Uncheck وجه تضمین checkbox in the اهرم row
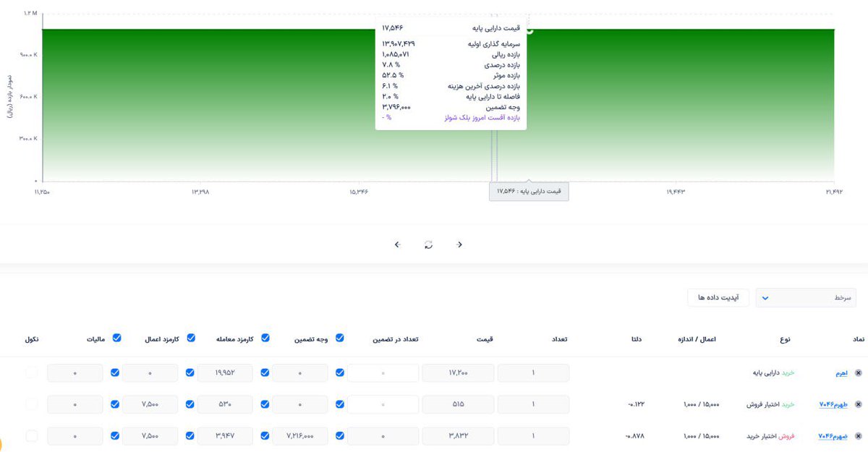 coord(340,373)
